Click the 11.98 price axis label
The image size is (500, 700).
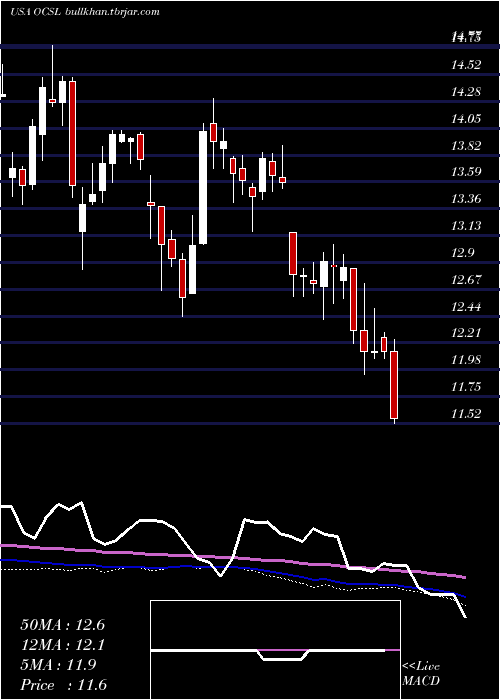(466, 359)
